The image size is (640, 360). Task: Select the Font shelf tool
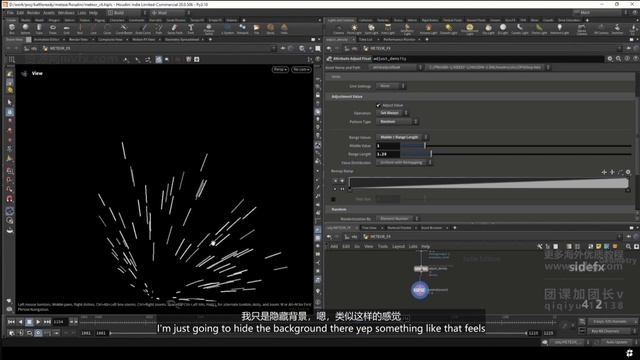tap(191, 29)
